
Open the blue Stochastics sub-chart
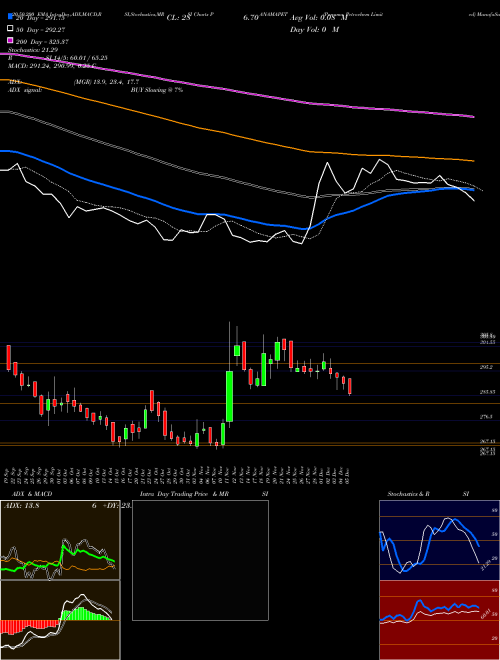(x=439, y=540)
